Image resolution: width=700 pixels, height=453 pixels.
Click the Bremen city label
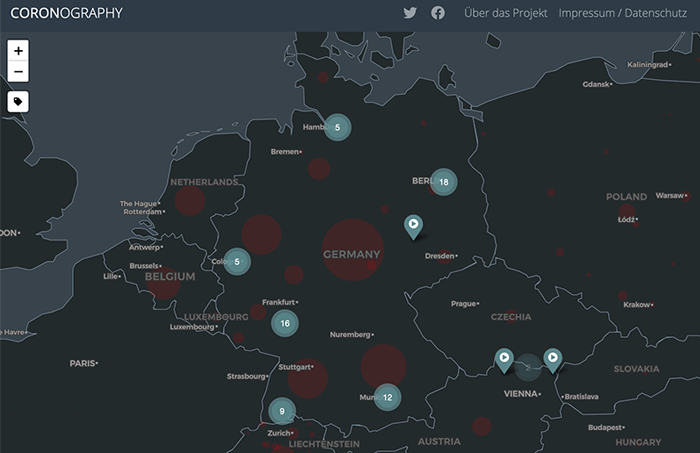(x=285, y=152)
